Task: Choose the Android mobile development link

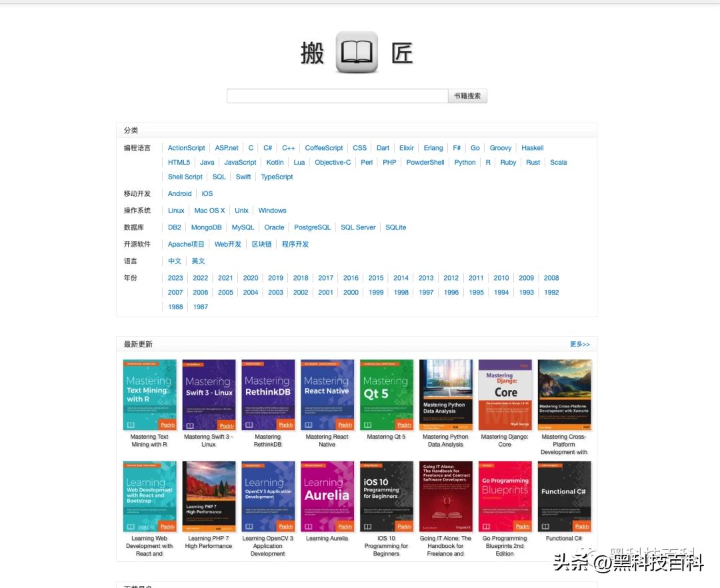Action: 179,194
